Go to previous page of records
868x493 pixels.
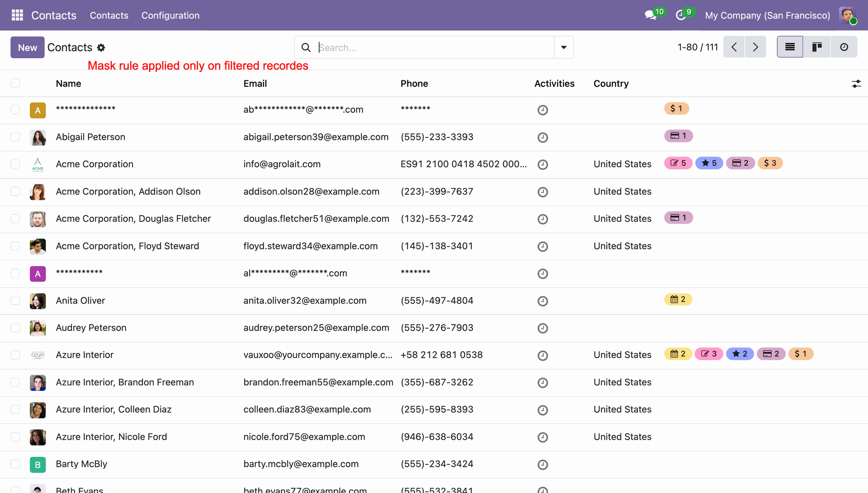point(734,47)
